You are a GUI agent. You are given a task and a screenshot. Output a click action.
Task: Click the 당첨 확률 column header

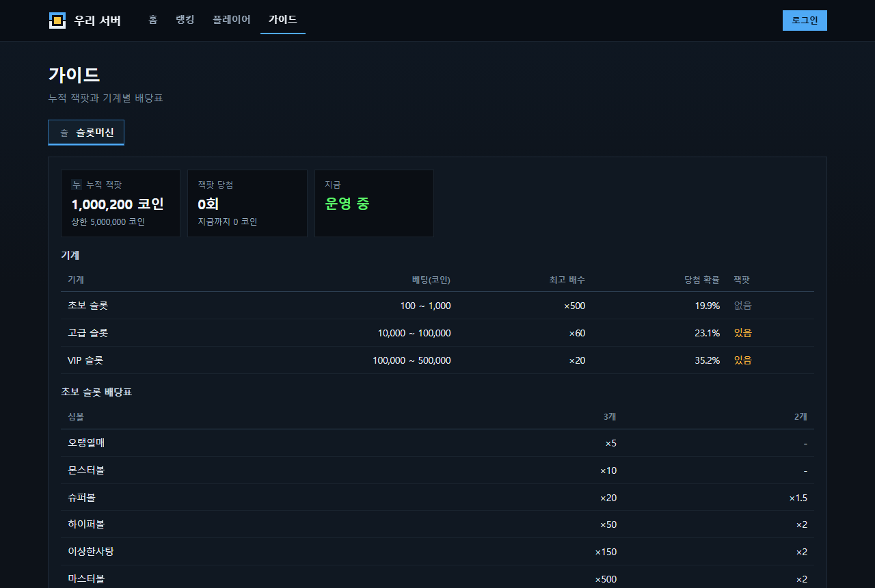[702, 280]
